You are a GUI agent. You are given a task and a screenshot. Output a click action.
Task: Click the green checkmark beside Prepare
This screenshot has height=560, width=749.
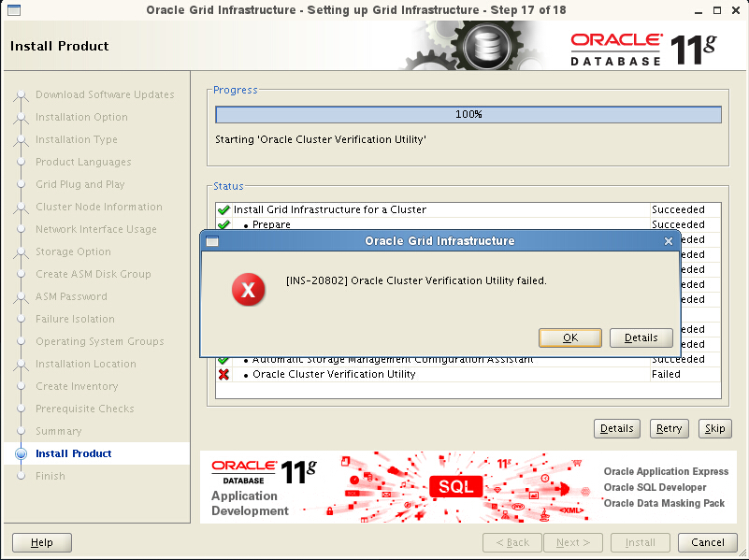pyautogui.click(x=223, y=224)
